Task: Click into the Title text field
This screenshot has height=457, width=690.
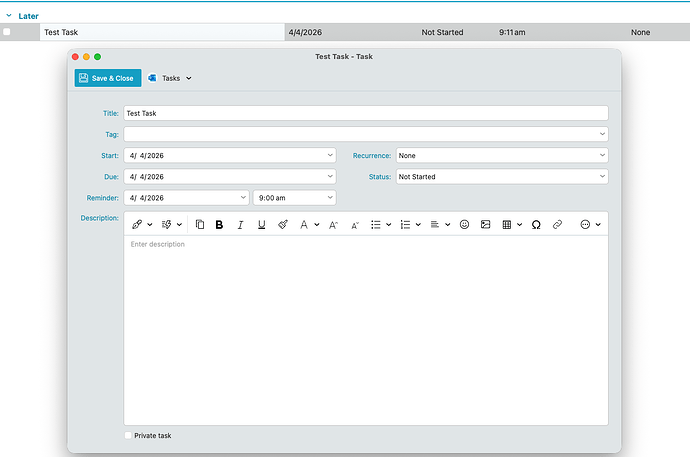Action: click(365, 113)
